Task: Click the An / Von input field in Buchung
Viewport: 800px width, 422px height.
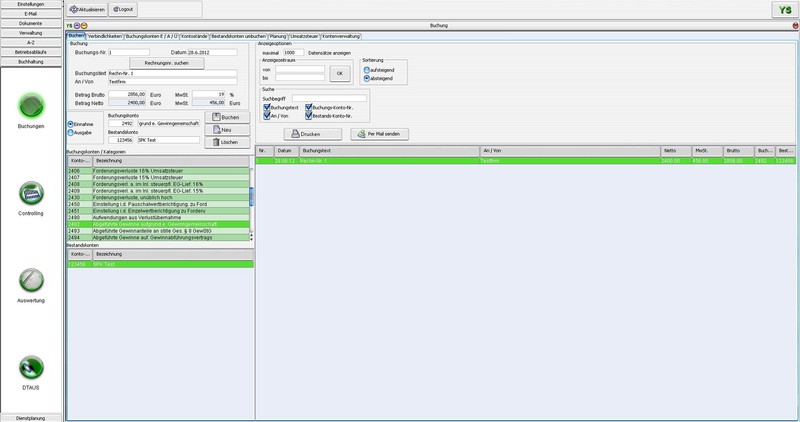Action: click(x=172, y=82)
